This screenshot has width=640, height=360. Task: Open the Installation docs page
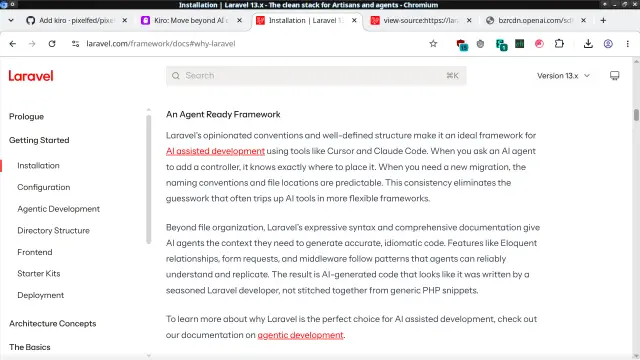coord(38,166)
